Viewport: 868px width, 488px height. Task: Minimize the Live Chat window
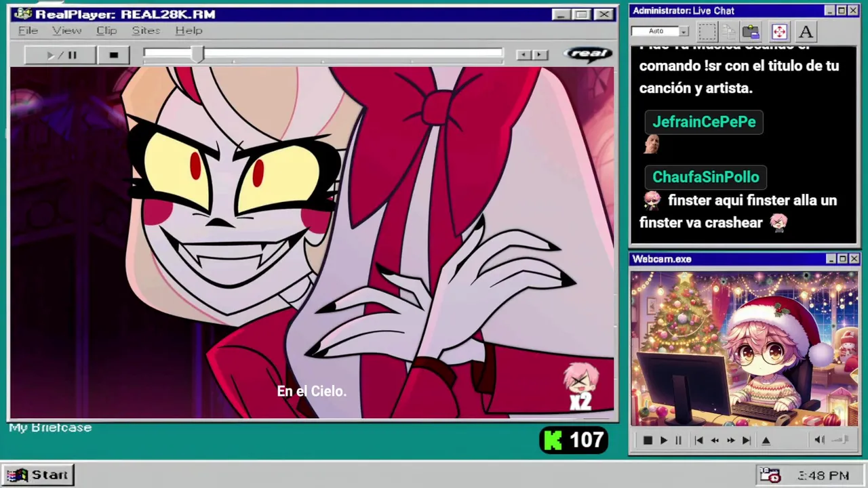pyautogui.click(x=830, y=11)
